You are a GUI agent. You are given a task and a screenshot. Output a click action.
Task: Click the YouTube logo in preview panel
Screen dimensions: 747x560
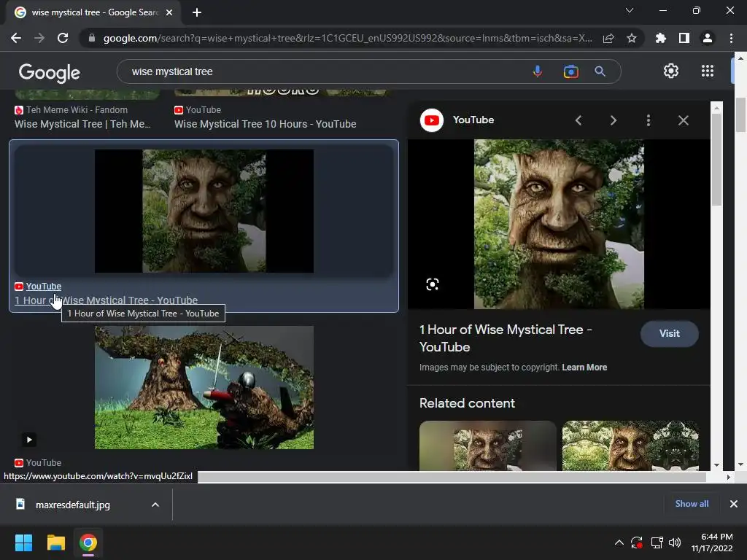432,120
